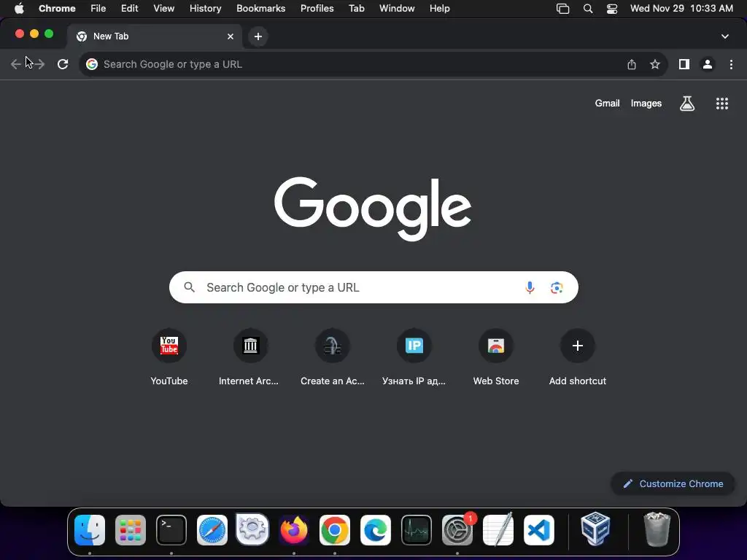Click the share icon in address bar

coord(632,64)
